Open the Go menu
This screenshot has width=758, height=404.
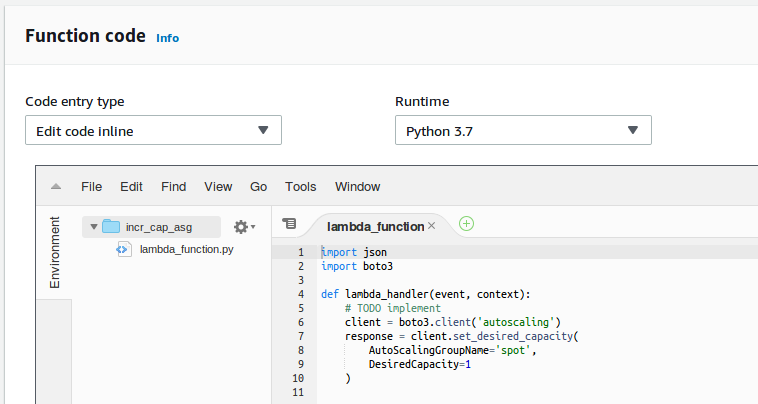pos(258,187)
